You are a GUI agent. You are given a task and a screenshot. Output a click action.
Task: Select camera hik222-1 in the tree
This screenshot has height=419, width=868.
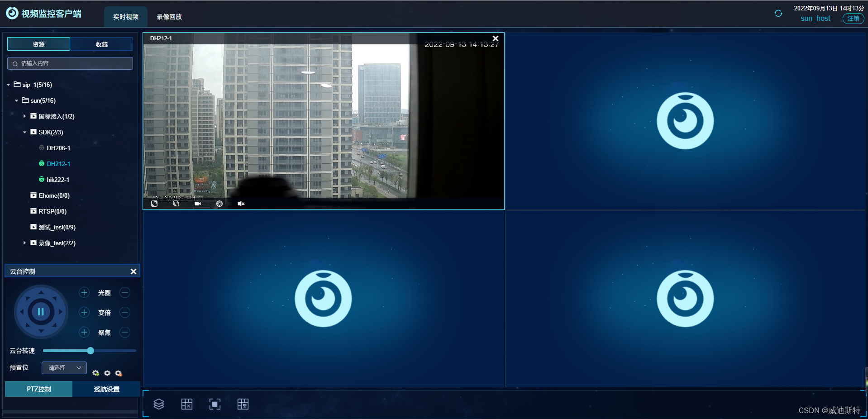pyautogui.click(x=58, y=180)
